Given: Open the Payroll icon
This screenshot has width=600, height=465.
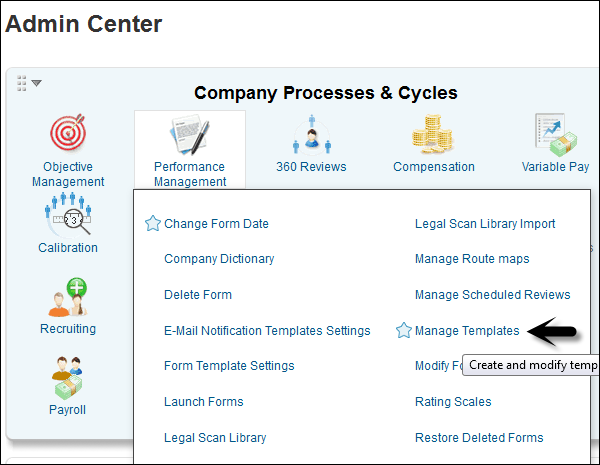Looking at the screenshot, I should click(68, 378).
